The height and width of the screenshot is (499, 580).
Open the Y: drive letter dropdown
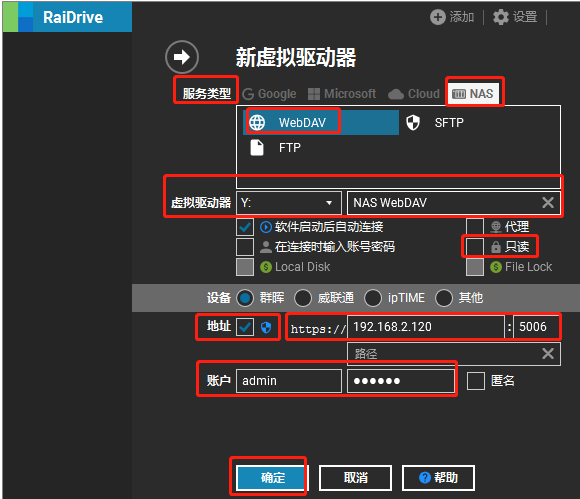pyautogui.click(x=289, y=203)
